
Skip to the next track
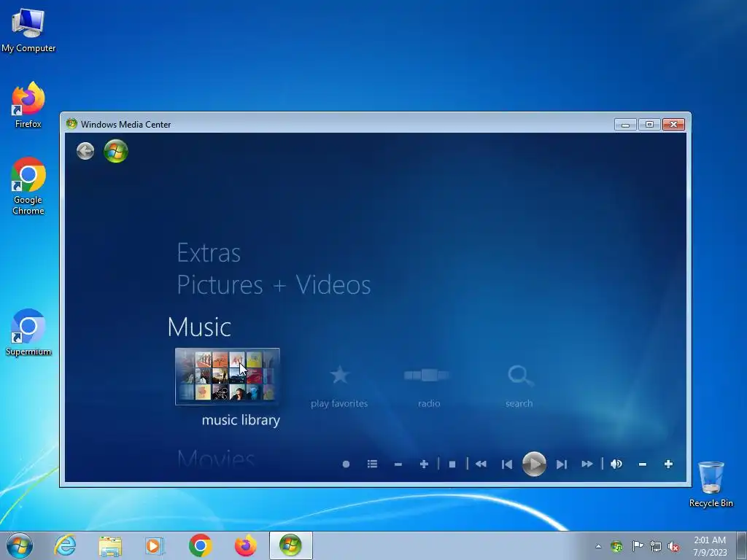tap(562, 464)
